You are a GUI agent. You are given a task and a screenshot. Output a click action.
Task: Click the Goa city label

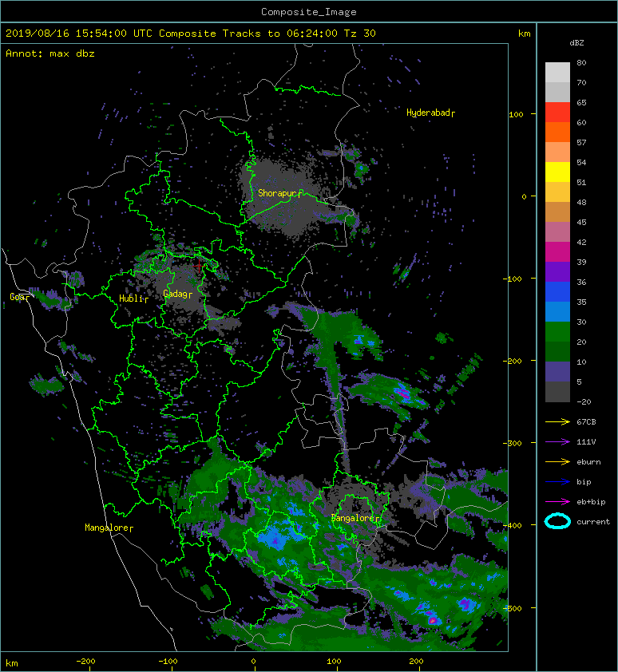tap(20, 297)
